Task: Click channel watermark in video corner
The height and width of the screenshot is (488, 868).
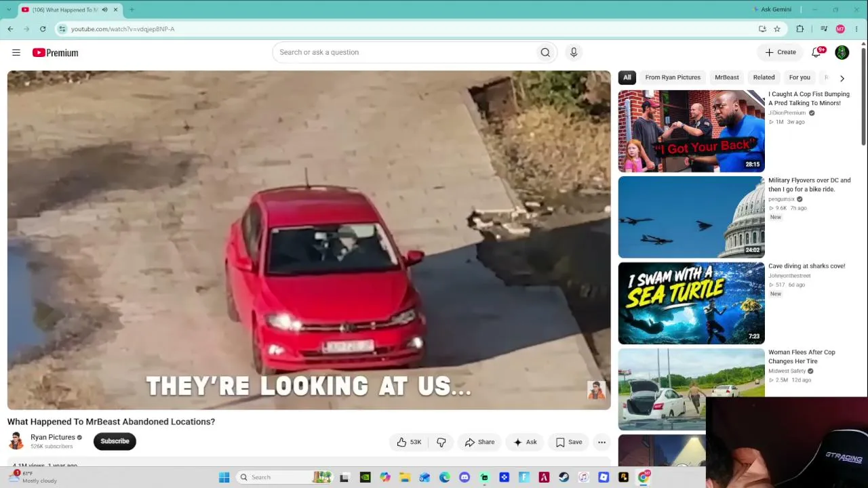Action: [596, 390]
